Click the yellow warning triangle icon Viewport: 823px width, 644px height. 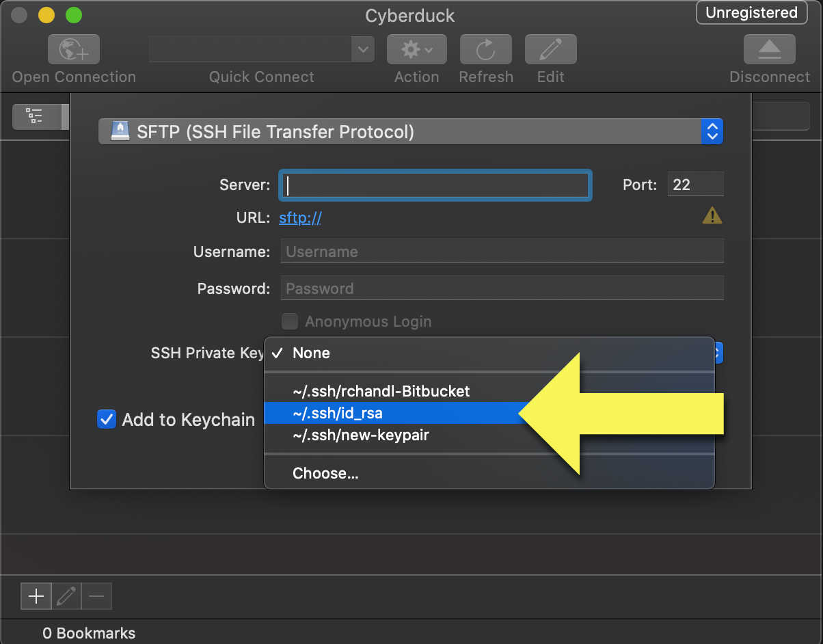712,216
